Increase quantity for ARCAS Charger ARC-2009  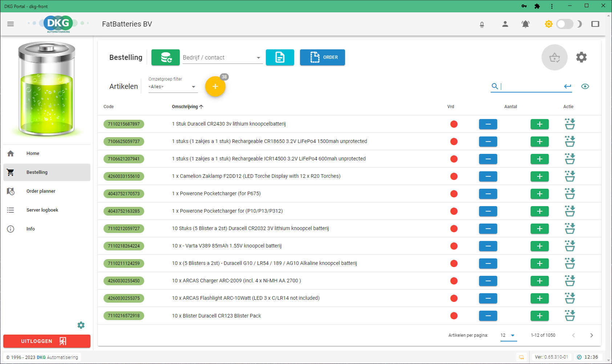click(x=540, y=281)
